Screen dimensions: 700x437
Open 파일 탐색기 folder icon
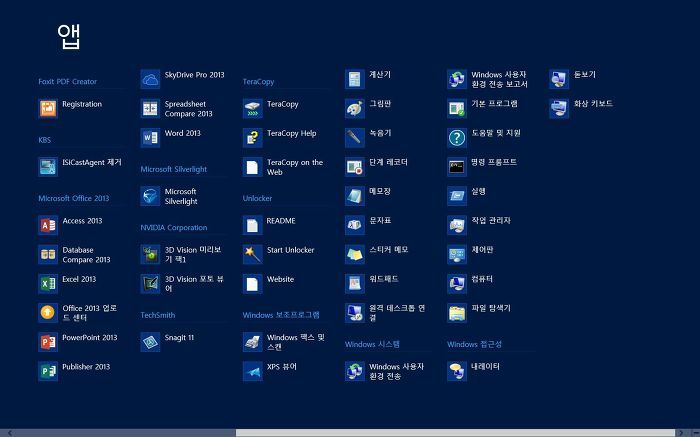tap(457, 312)
